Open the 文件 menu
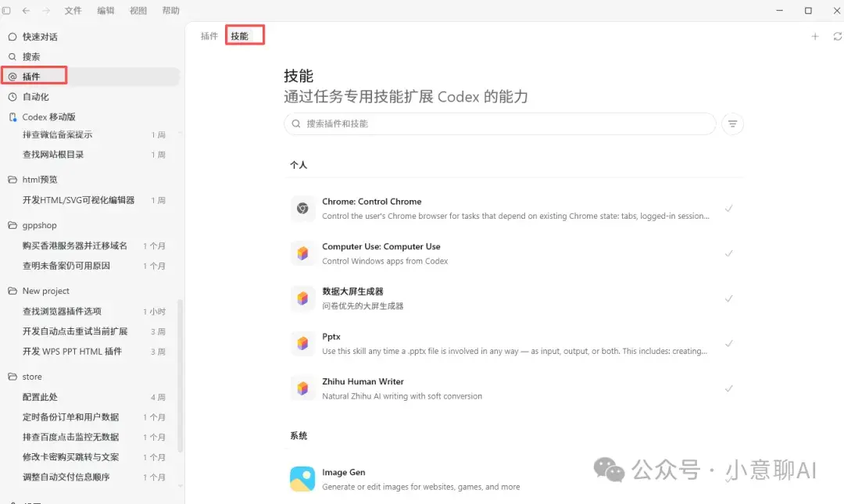 coord(73,10)
